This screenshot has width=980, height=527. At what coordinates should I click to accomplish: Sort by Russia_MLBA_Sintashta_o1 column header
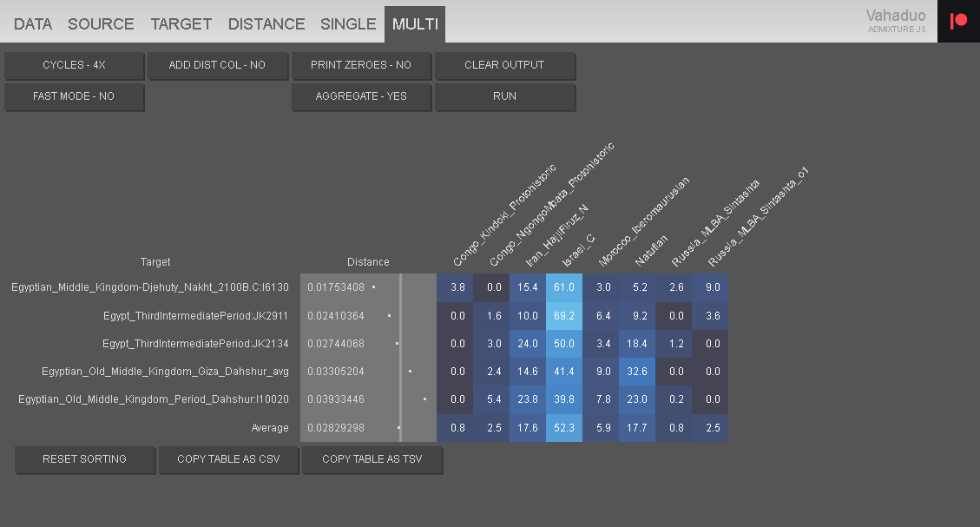pos(758,217)
